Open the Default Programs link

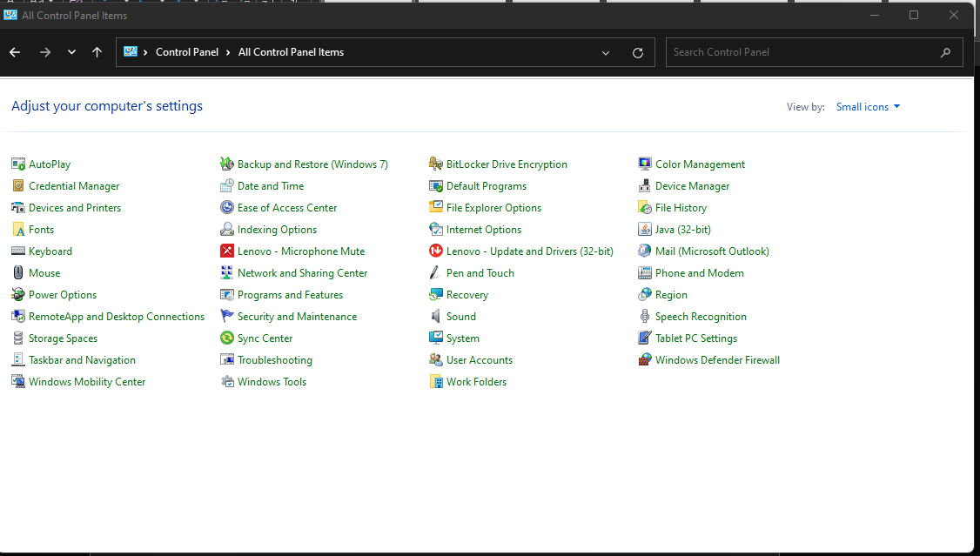pos(487,186)
